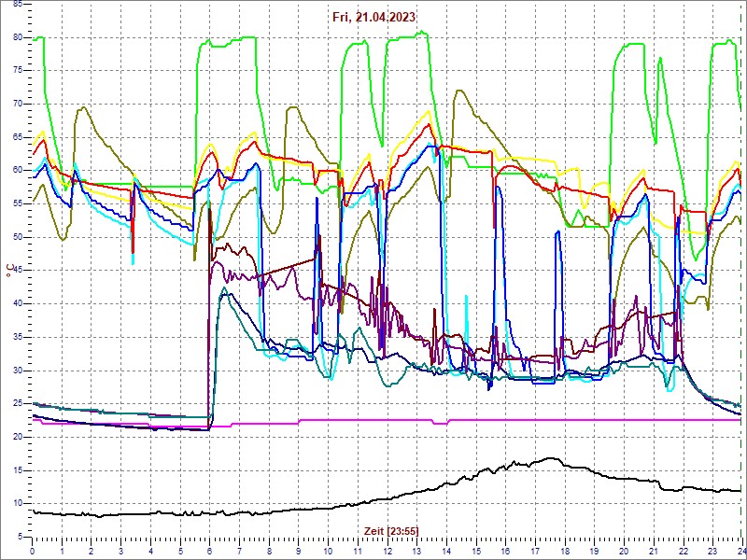Select the 55 value on the temperature axis
The image size is (747, 560).
click(x=17, y=203)
